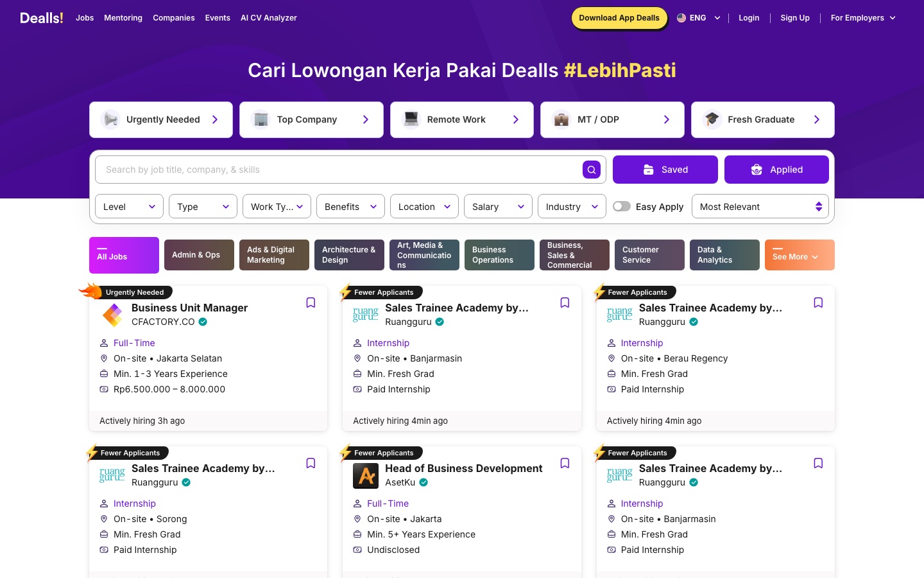
Task: Open the Work Type filter dropdown
Action: 277,206
